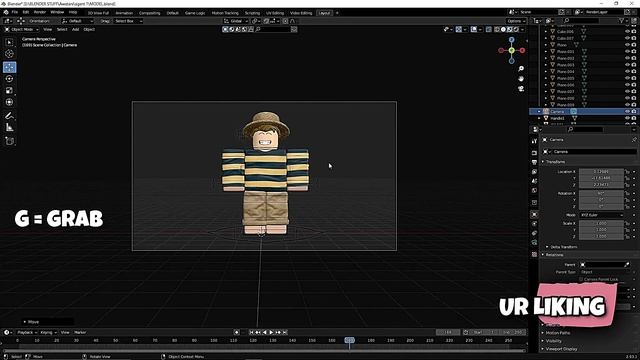Click the outliner filter funnel icon
The height and width of the screenshot is (360, 640).
pyautogui.click(x=622, y=20)
